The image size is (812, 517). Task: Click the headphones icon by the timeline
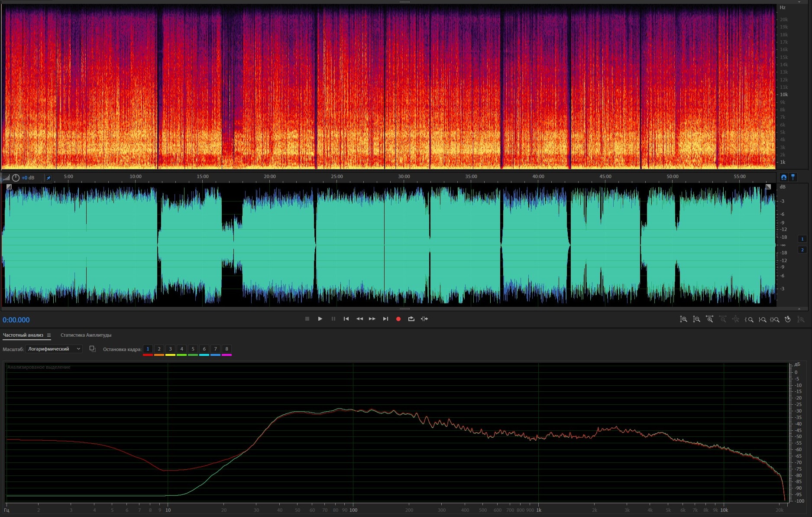783,177
